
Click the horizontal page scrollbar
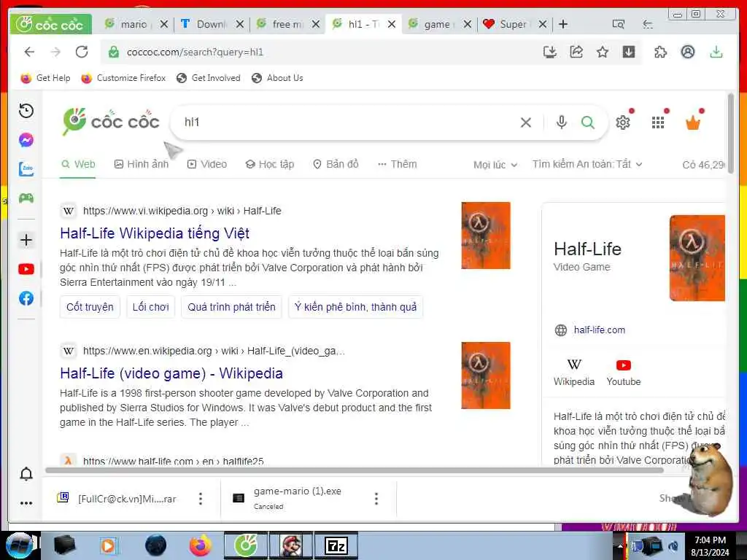pos(354,470)
